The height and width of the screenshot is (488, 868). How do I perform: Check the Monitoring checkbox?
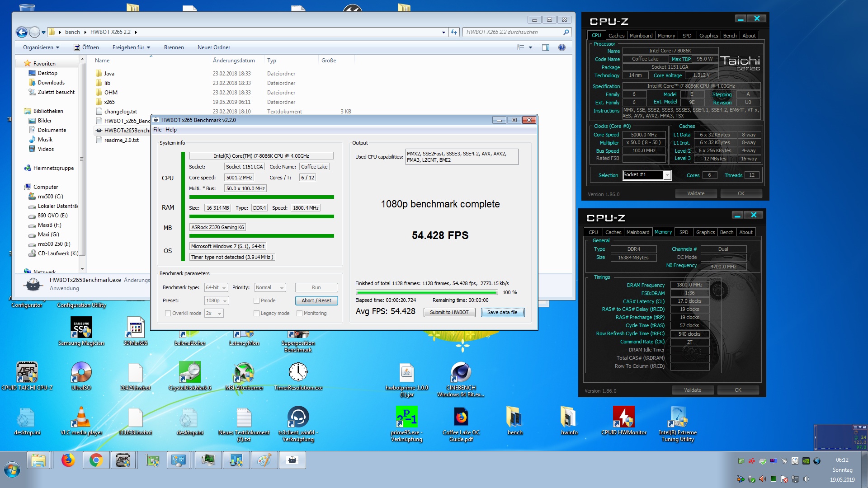coord(299,313)
